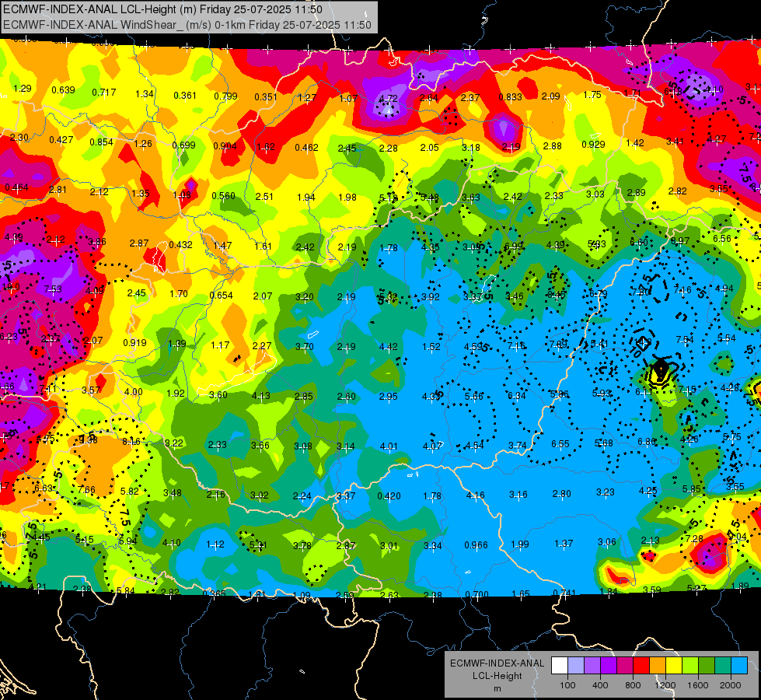Click the legend label 400
Viewport: 761px width, 700px height.
(x=600, y=685)
